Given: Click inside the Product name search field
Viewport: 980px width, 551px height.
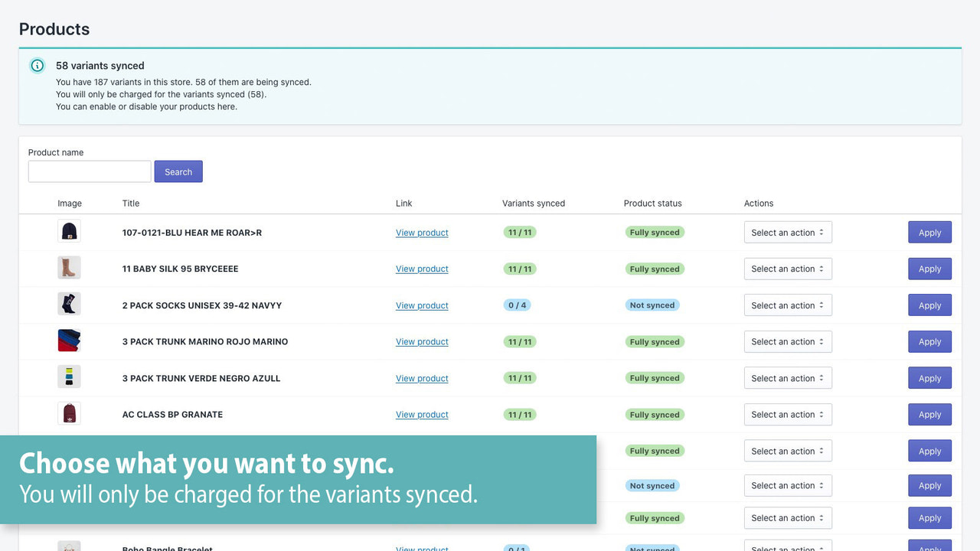Looking at the screenshot, I should (x=89, y=171).
